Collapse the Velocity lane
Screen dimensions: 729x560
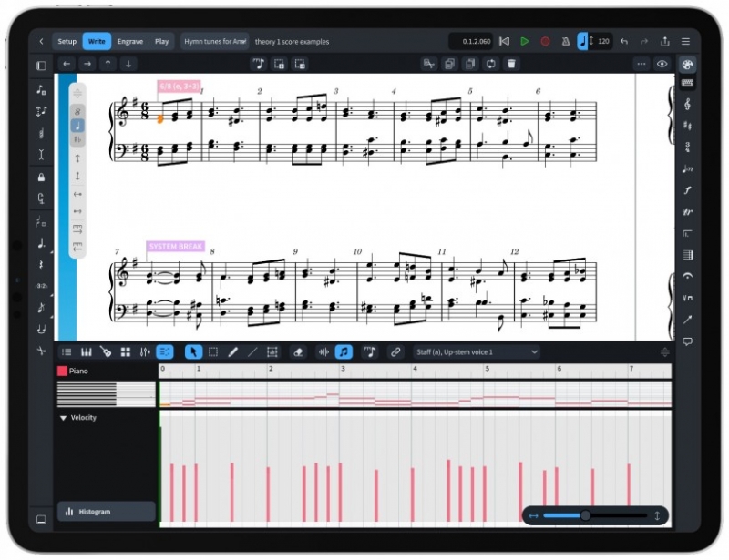63,418
